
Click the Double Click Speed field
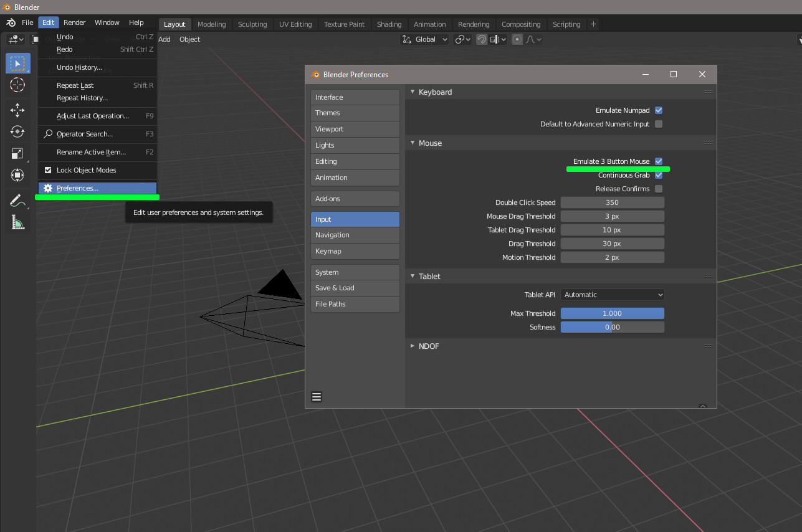click(613, 202)
